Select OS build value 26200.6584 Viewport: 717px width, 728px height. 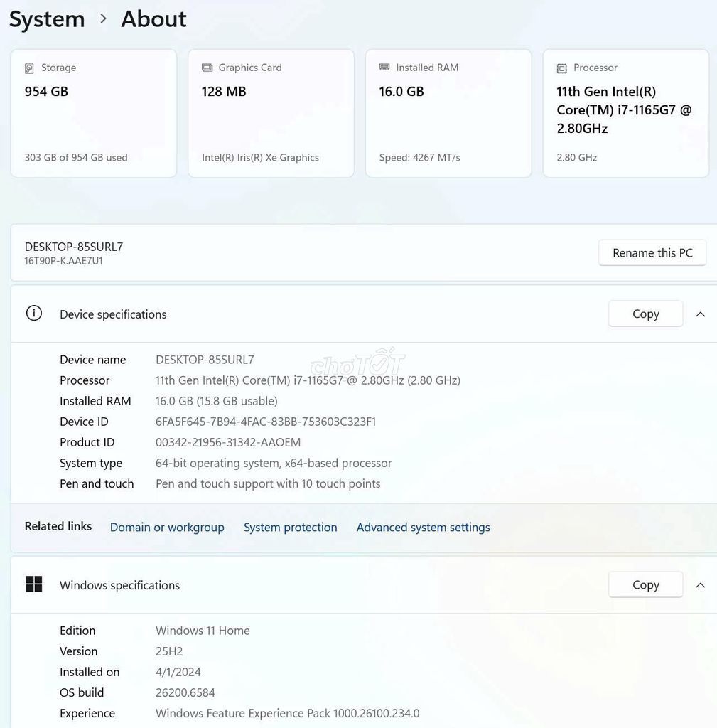185,692
